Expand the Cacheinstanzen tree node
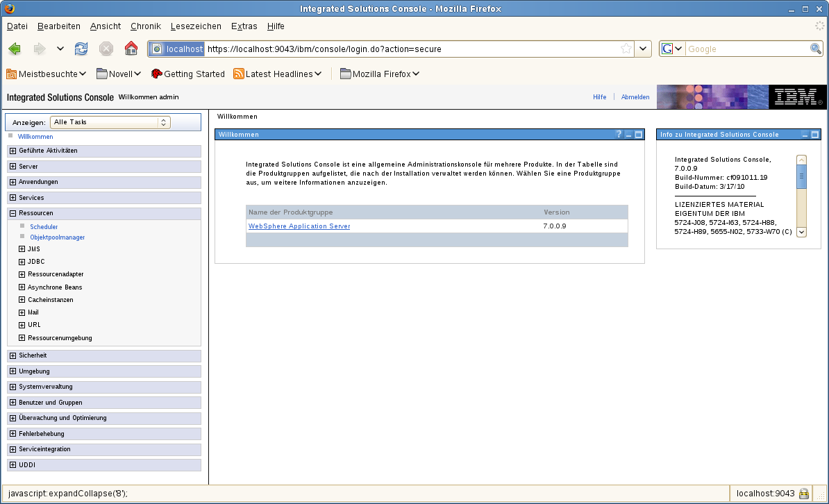This screenshot has height=504, width=829. (x=22, y=300)
